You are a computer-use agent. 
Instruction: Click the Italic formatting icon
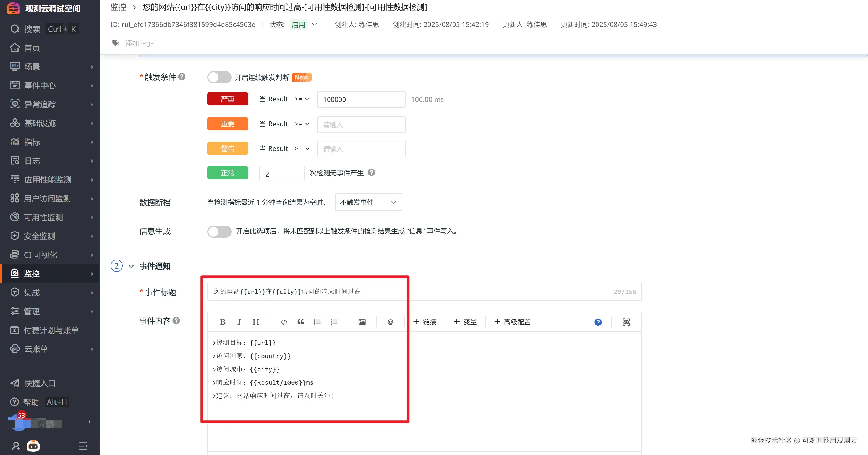pos(239,322)
